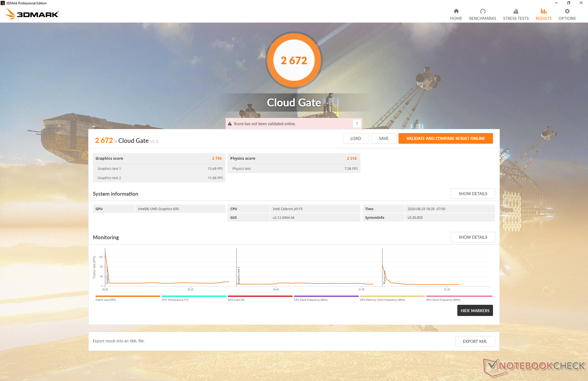Click the 11.06 FPS value for Graphics test 2

click(x=215, y=178)
